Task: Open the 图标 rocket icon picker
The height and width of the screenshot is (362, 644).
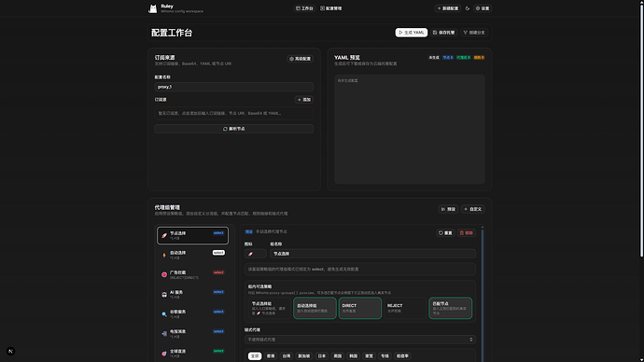Action: click(x=255, y=254)
